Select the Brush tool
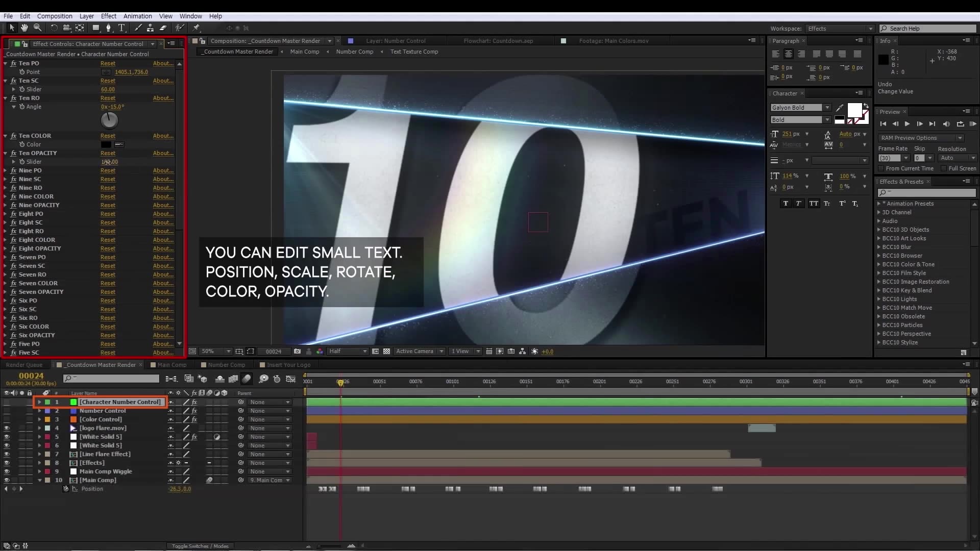 (x=138, y=28)
